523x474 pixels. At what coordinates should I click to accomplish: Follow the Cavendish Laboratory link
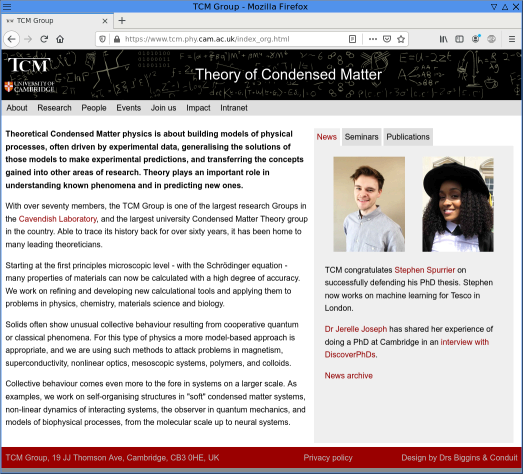tap(58, 219)
